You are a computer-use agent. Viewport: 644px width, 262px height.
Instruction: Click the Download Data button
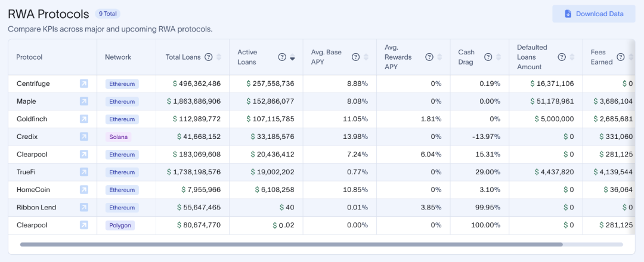pos(593,14)
